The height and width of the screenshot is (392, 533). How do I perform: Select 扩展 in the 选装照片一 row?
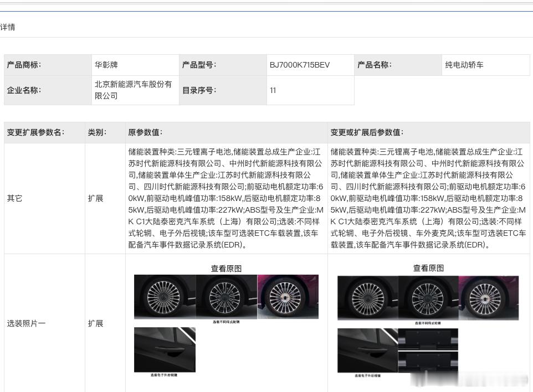(95, 323)
